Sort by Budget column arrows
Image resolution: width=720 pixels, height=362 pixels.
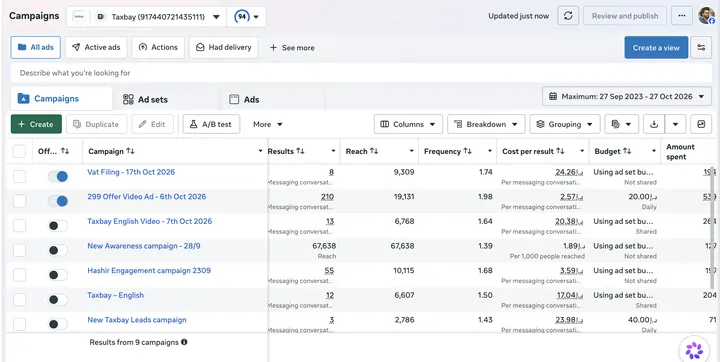click(627, 151)
